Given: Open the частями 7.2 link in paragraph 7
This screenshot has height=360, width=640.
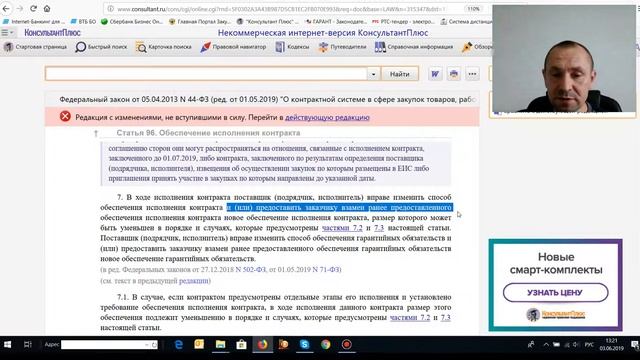Looking at the screenshot, I should [342, 228].
